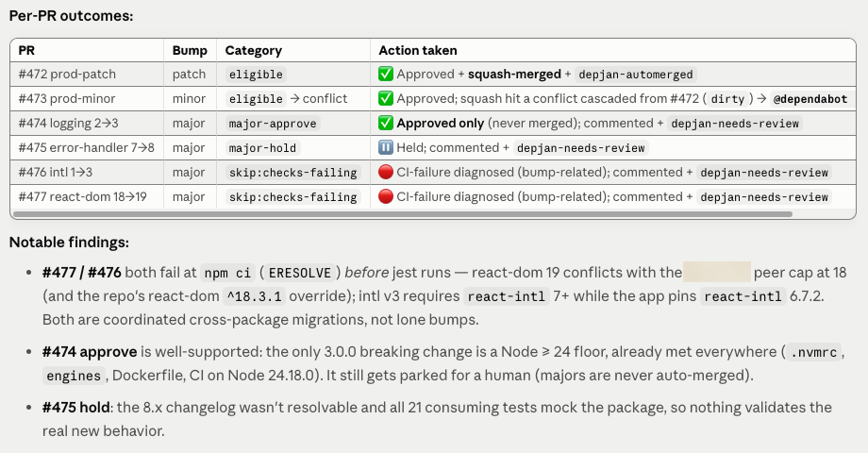The image size is (868, 453).
Task: Click the Bump column header
Action: 190,50
